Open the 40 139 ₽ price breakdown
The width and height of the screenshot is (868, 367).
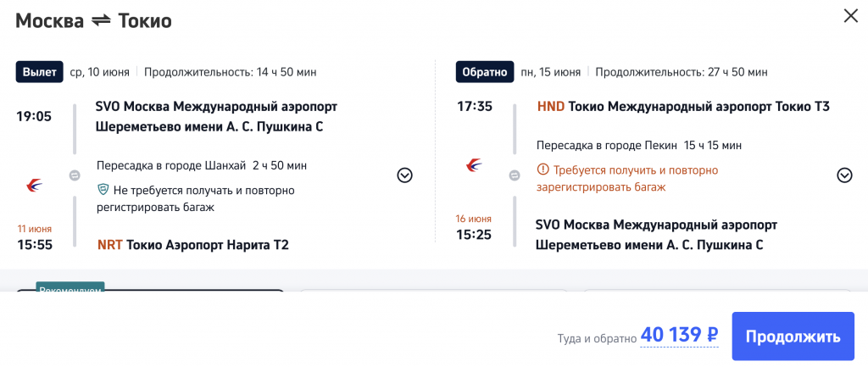click(x=679, y=336)
